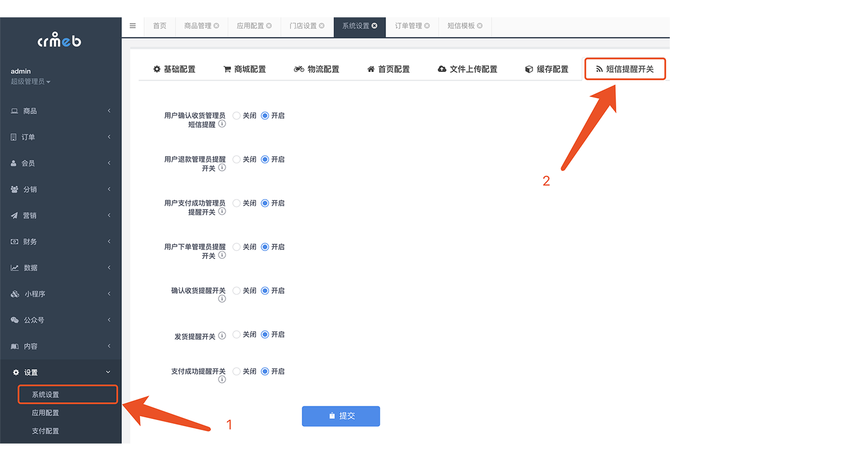868x467 pixels.
Task: Click the 提交 submit button
Action: point(341,416)
